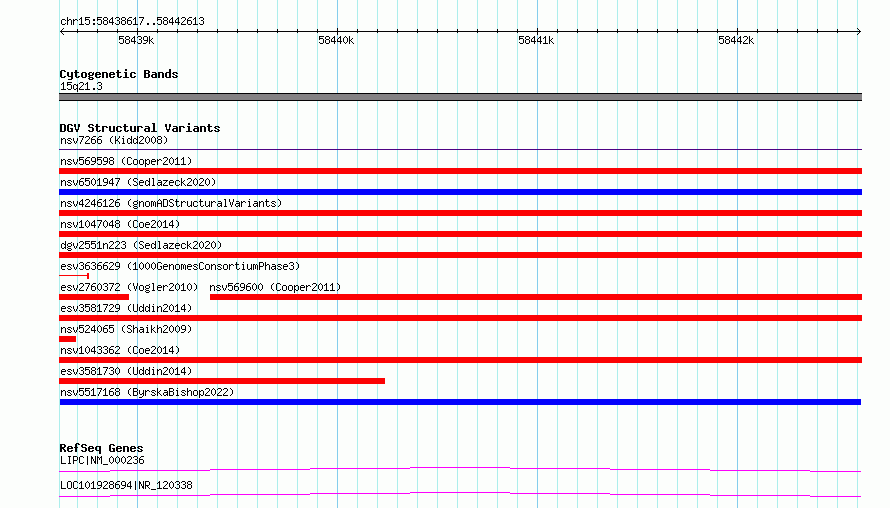
Task: Open variant nsv1047048 (Coe2014) label
Action: [120, 224]
